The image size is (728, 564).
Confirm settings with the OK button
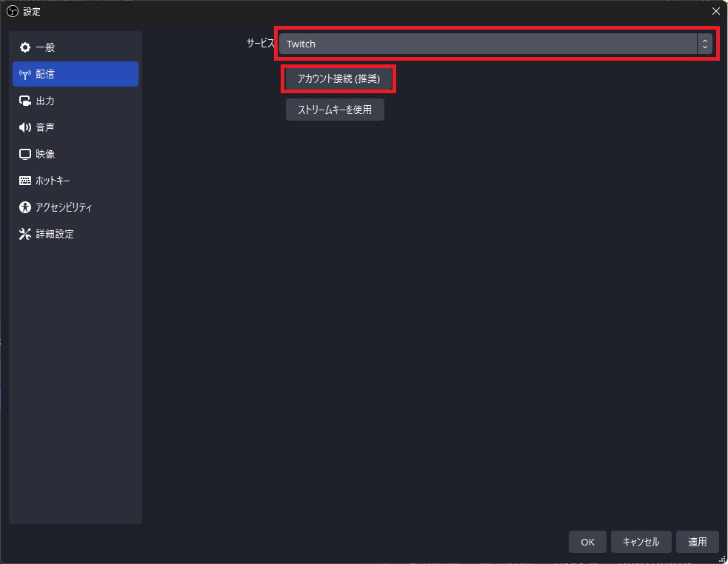point(587,542)
